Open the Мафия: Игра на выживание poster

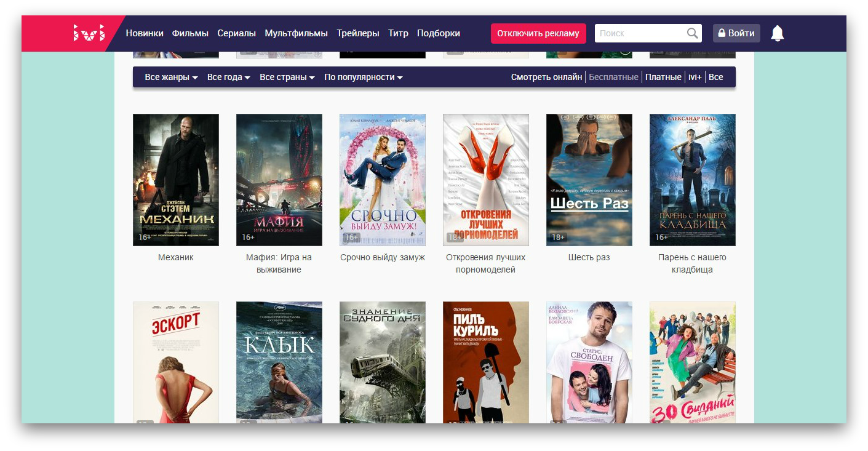(x=279, y=180)
